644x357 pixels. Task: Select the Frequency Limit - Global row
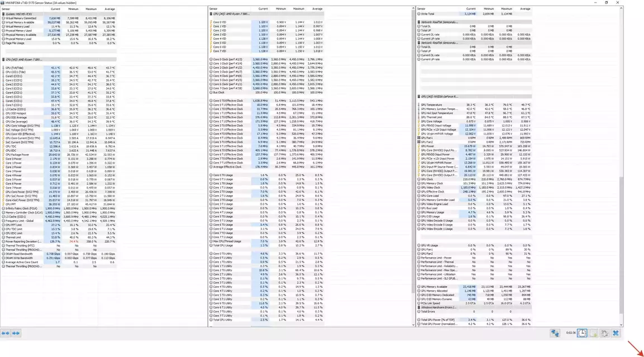pos(59,221)
